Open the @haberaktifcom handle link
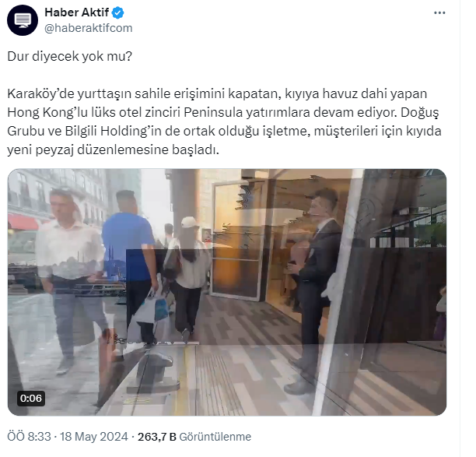 point(89,28)
